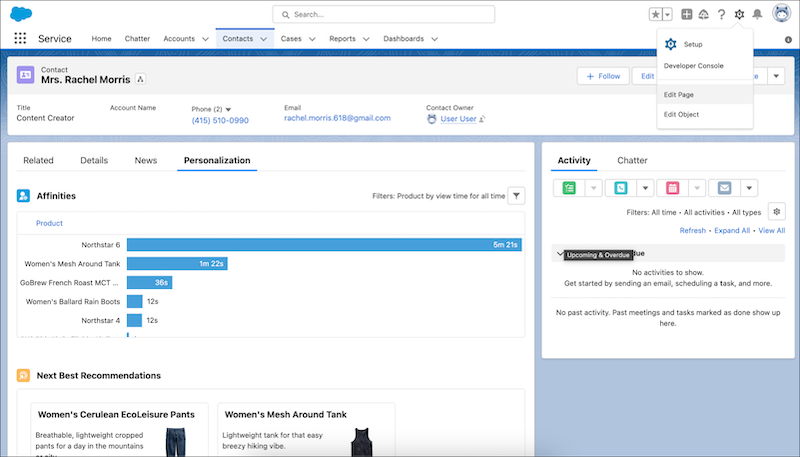Click the New Task green icon
The image size is (800, 457).
coord(569,188)
